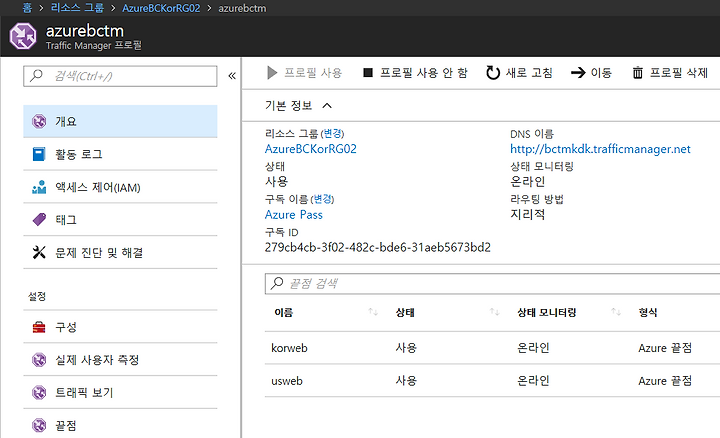The height and width of the screenshot is (438, 720).
Task: Click 지리적 routing method value
Action: 528,214
